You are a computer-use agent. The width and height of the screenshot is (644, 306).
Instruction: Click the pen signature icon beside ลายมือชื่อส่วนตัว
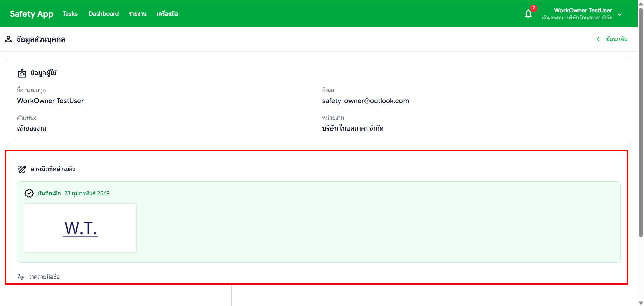coord(22,169)
